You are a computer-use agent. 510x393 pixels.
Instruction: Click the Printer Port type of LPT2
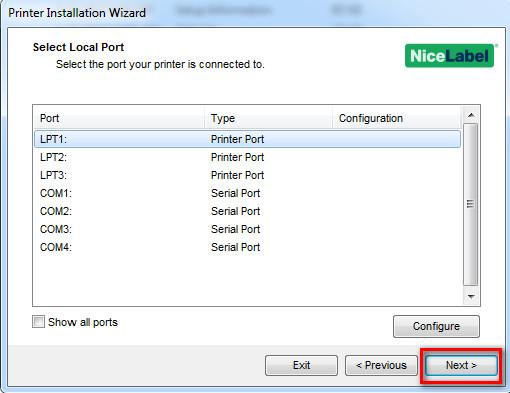click(x=237, y=157)
